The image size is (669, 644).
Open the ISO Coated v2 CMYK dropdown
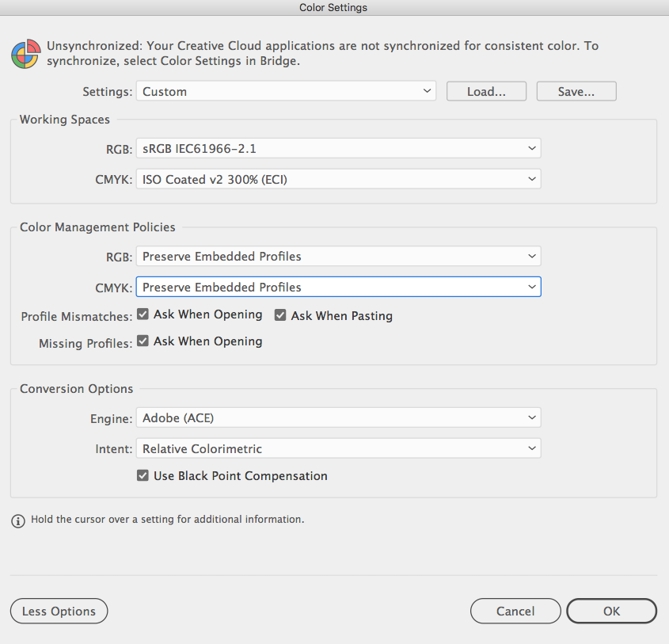[x=338, y=180]
